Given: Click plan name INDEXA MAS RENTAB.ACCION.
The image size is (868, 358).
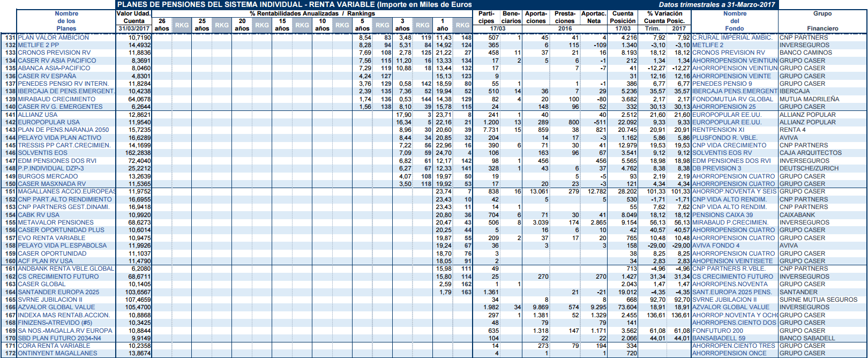Looking at the screenshot, I should click(x=64, y=315).
